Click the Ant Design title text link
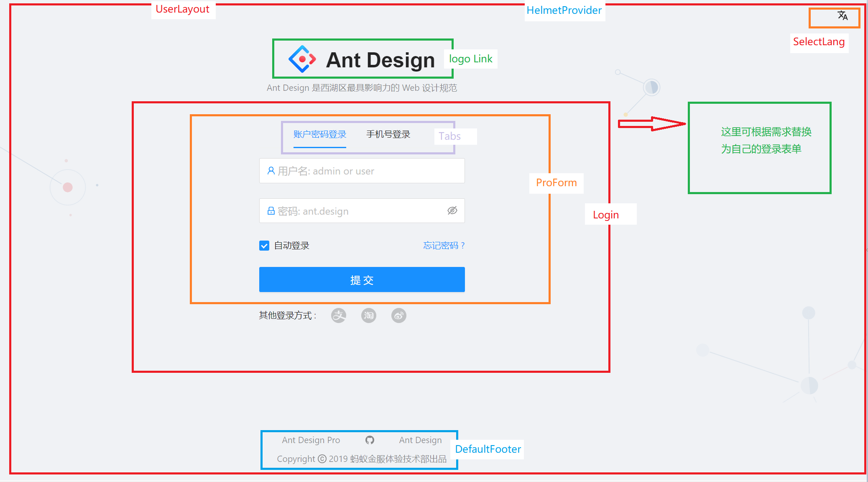 [x=380, y=60]
